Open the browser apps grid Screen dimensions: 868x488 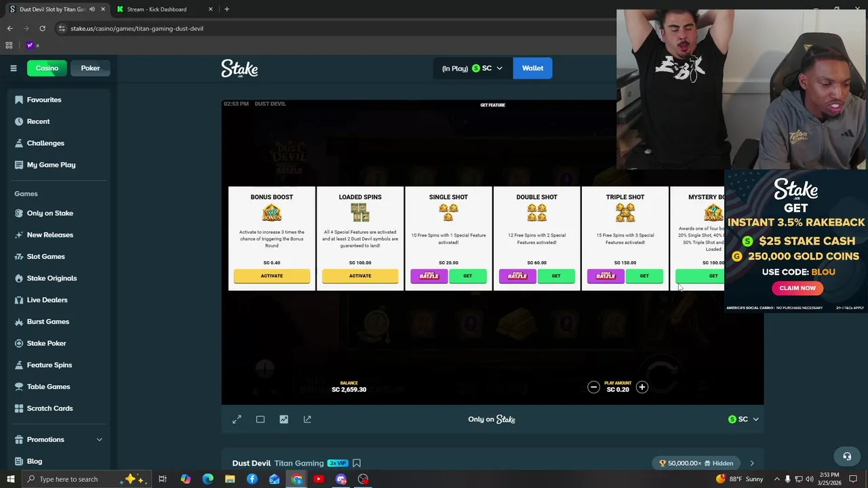(x=9, y=45)
